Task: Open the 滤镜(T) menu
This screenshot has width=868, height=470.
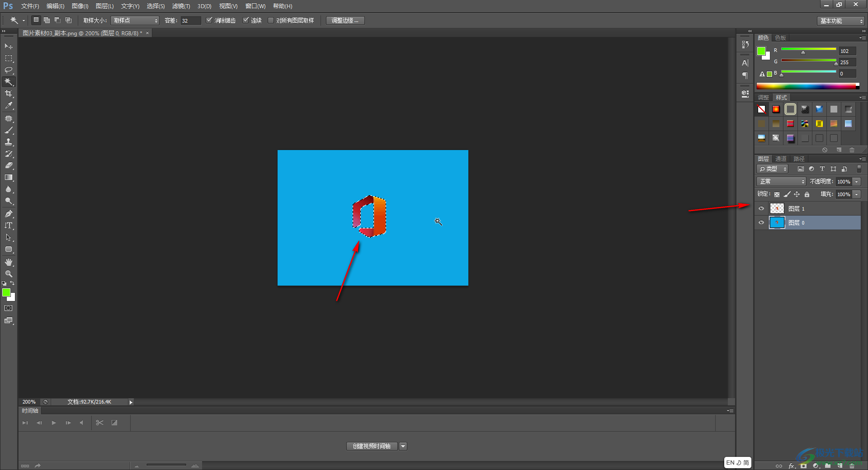Action: coord(181,6)
